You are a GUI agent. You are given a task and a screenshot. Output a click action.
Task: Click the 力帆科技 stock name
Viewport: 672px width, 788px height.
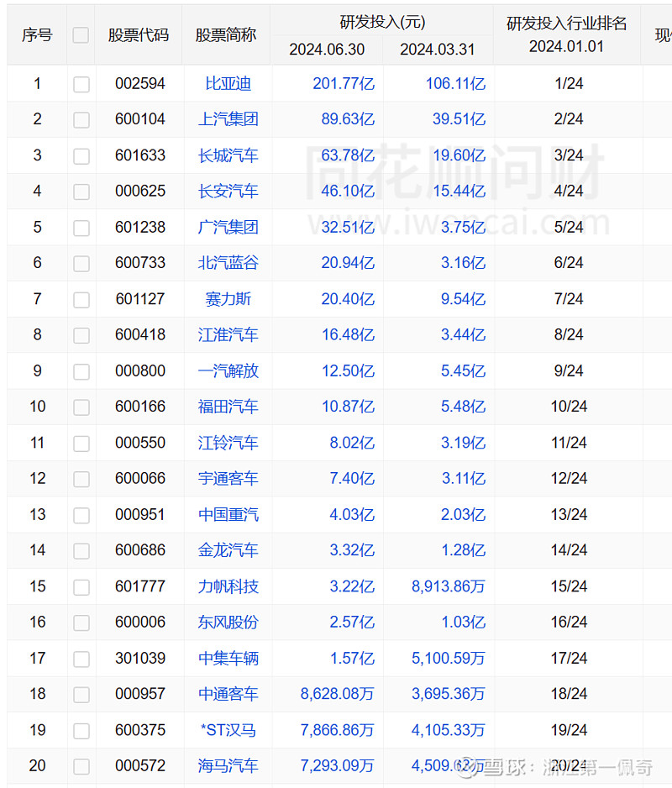coord(228,586)
